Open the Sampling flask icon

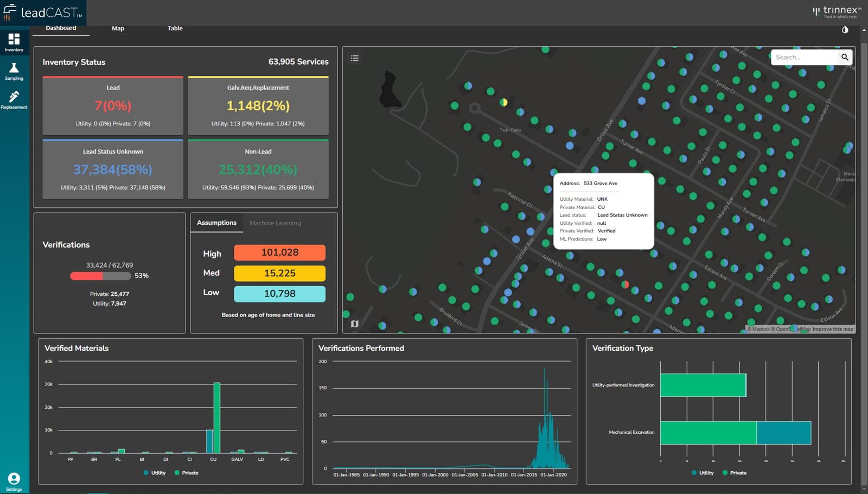click(x=14, y=68)
